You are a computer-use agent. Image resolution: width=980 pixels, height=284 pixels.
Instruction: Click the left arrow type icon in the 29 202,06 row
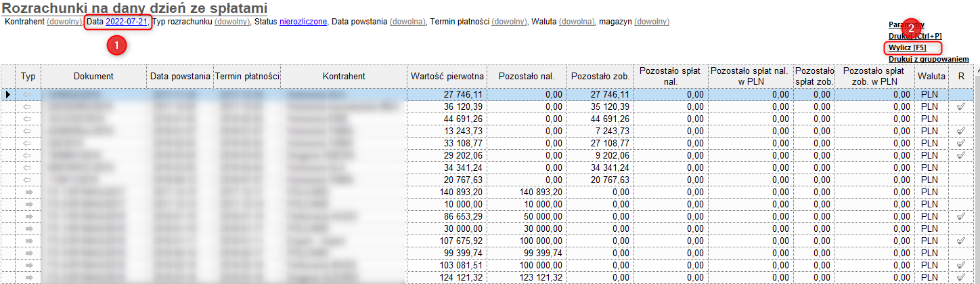pos(28,155)
